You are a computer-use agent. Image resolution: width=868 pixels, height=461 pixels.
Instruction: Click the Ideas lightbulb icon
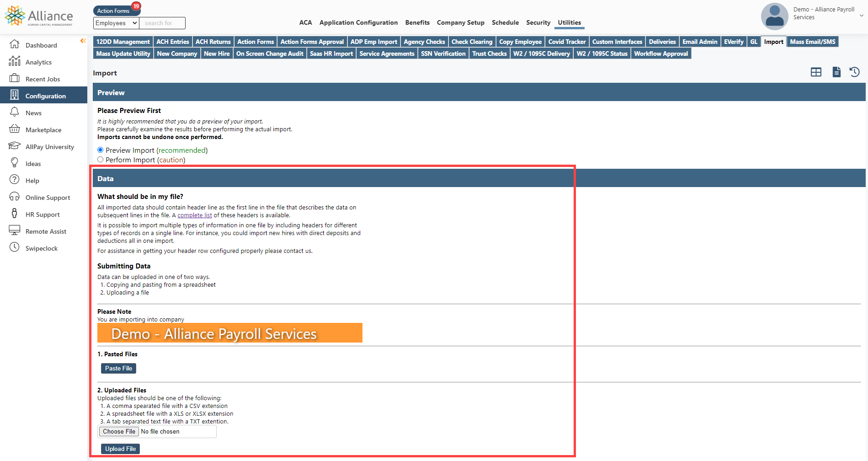coord(15,163)
